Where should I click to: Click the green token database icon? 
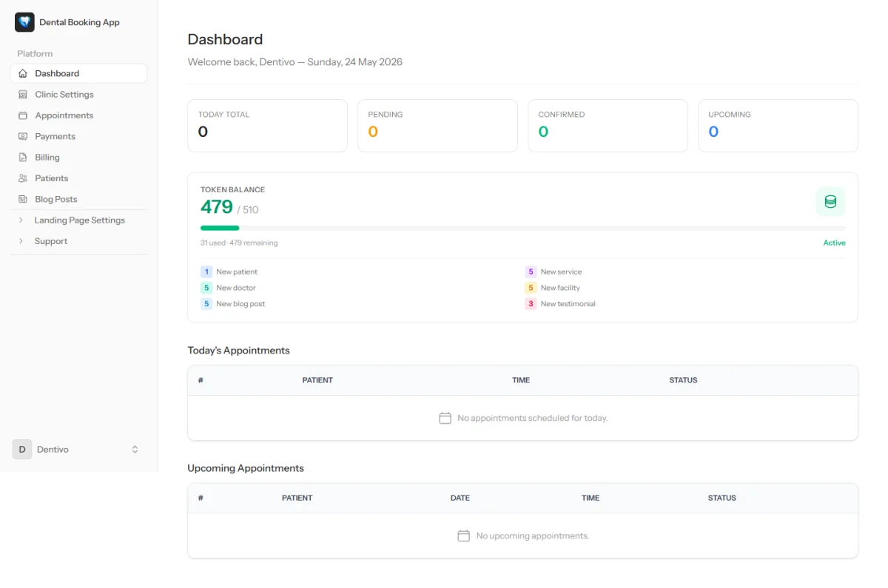point(830,201)
